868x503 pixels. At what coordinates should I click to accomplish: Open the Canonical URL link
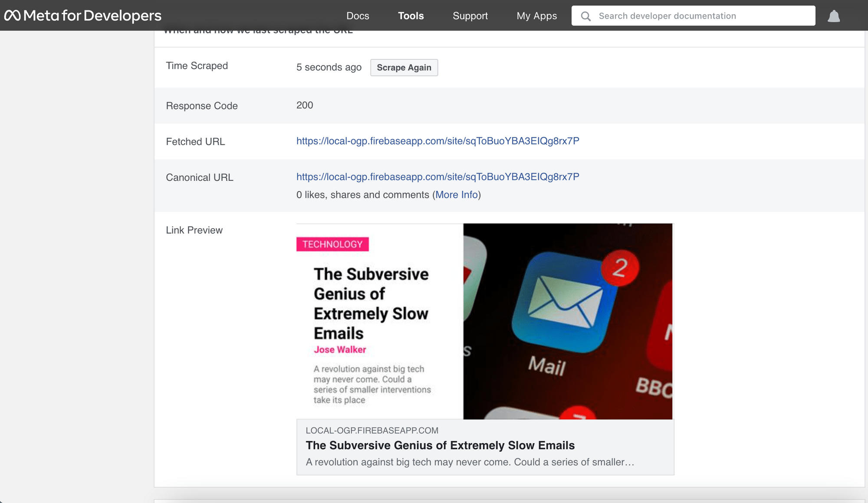(x=437, y=177)
